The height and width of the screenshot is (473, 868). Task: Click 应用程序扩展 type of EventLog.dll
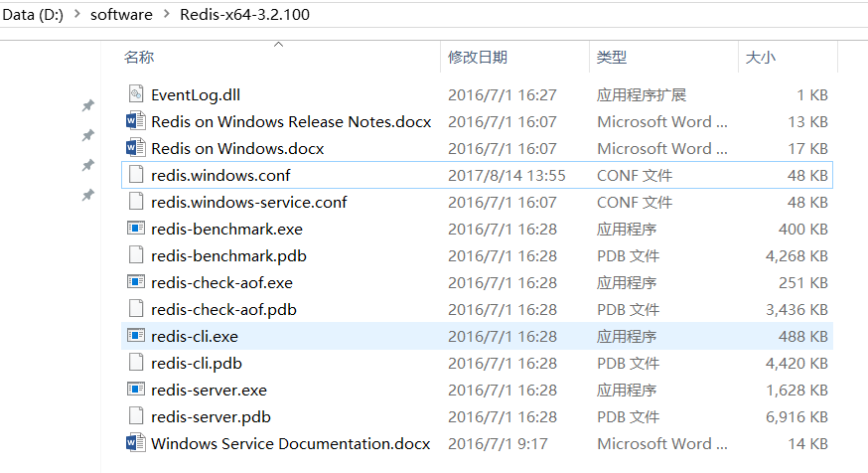[x=641, y=95]
